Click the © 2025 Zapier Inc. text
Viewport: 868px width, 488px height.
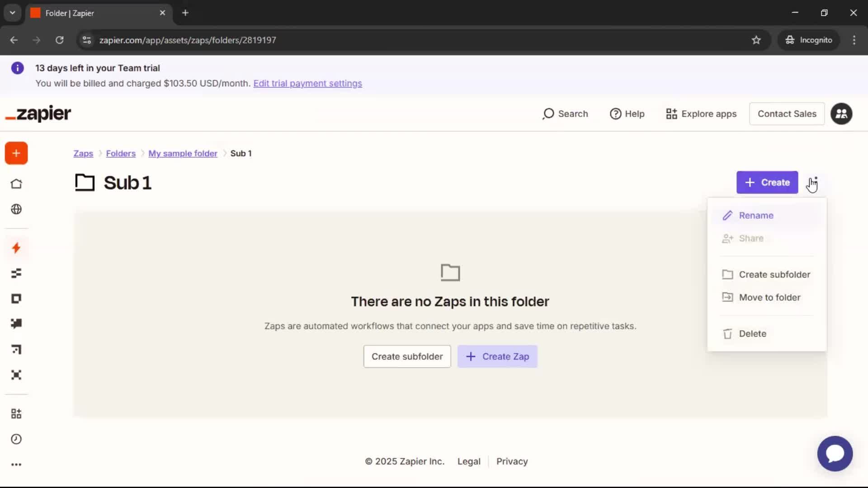[405, 461]
